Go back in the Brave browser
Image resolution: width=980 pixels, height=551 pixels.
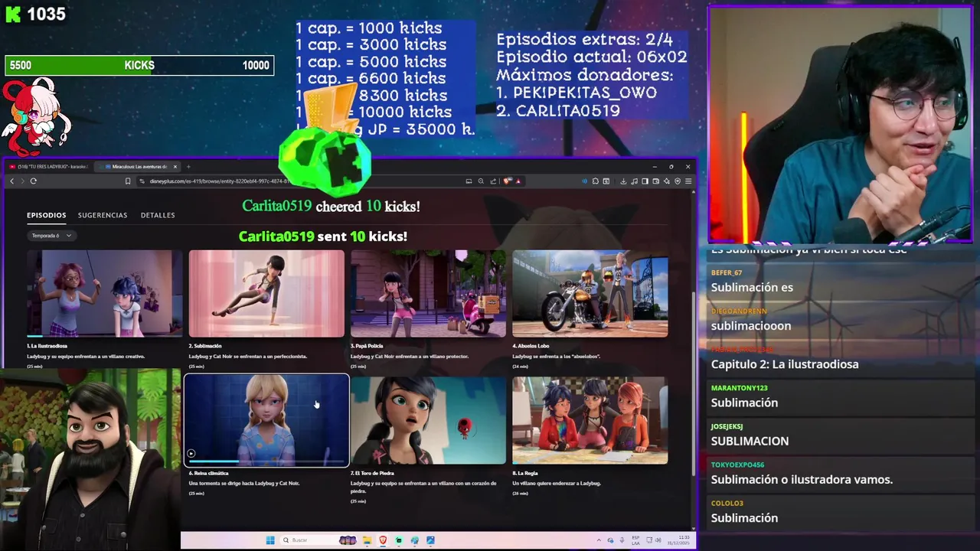(x=11, y=181)
